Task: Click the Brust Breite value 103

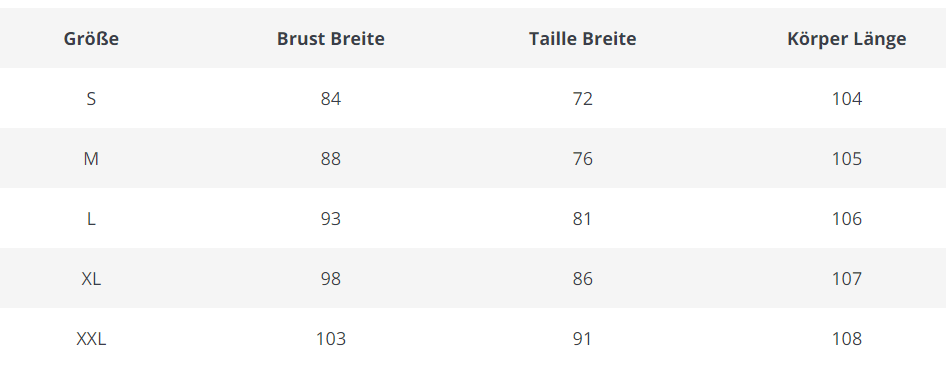Action: [x=331, y=339]
